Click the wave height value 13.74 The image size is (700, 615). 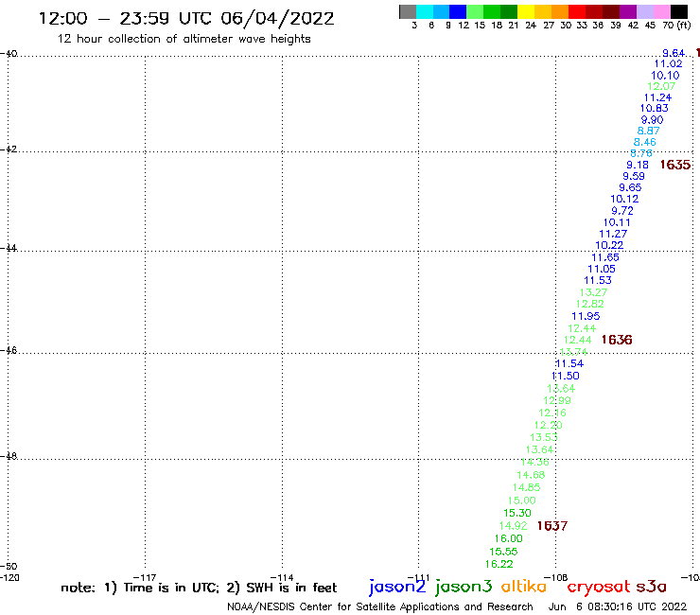pos(573,352)
